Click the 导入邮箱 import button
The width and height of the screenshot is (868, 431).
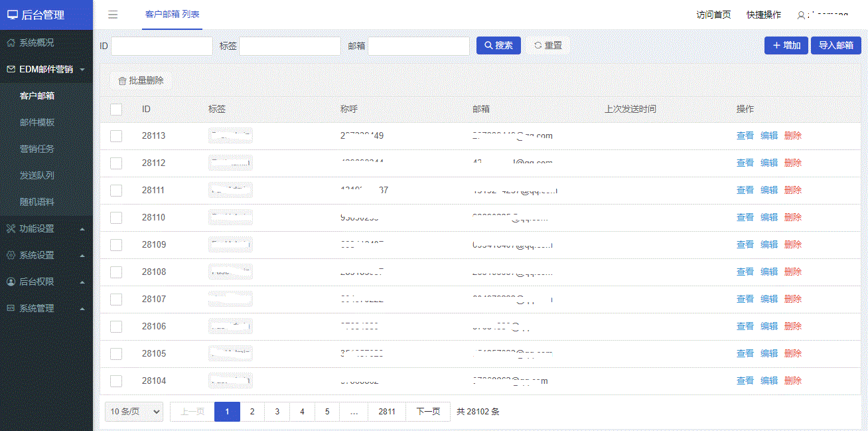click(835, 46)
